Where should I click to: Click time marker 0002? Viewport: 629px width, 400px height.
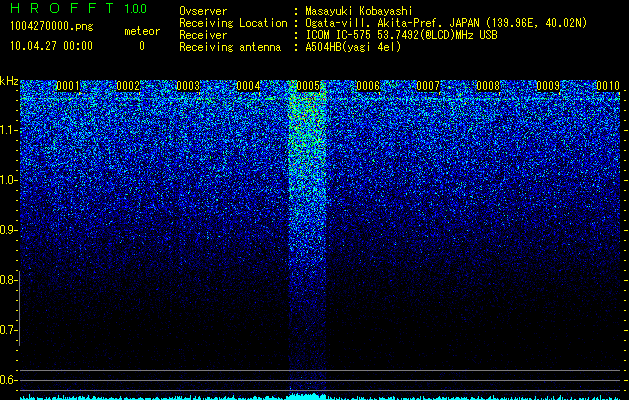coord(128,85)
